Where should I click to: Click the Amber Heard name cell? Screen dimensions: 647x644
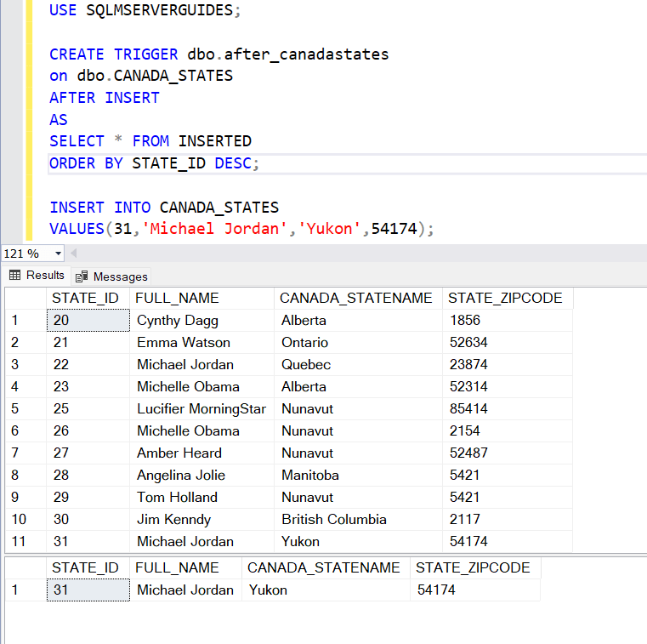pyautogui.click(x=201, y=453)
